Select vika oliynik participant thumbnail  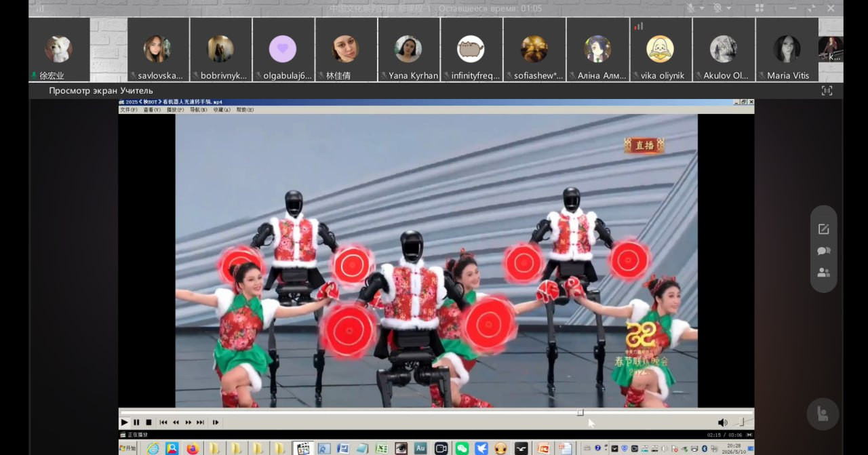pos(661,50)
